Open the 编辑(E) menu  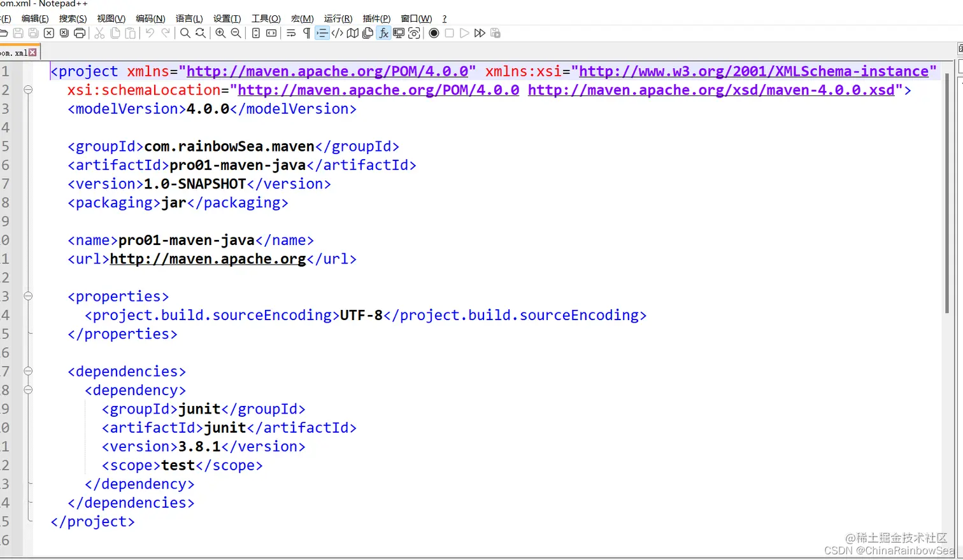tap(35, 18)
